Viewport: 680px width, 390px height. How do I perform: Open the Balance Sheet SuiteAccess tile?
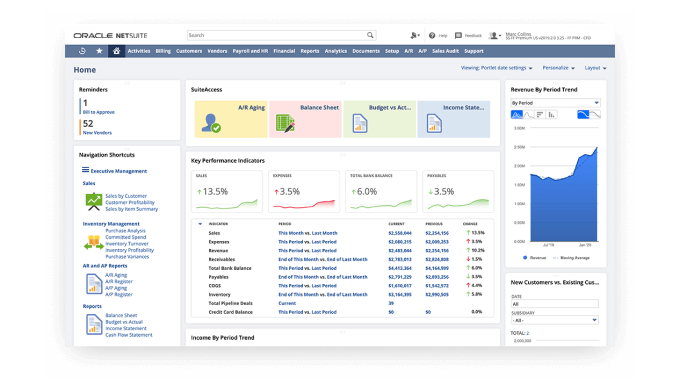tap(305, 119)
